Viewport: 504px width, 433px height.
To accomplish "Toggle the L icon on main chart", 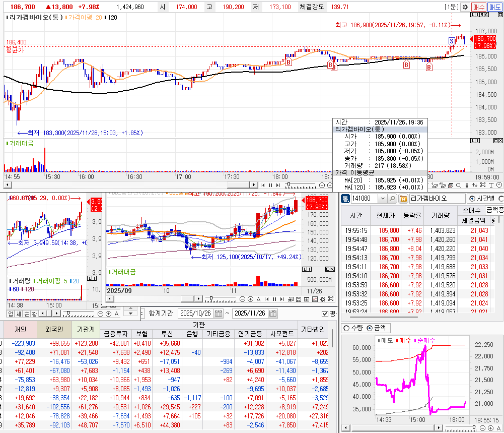I will coord(472,15).
